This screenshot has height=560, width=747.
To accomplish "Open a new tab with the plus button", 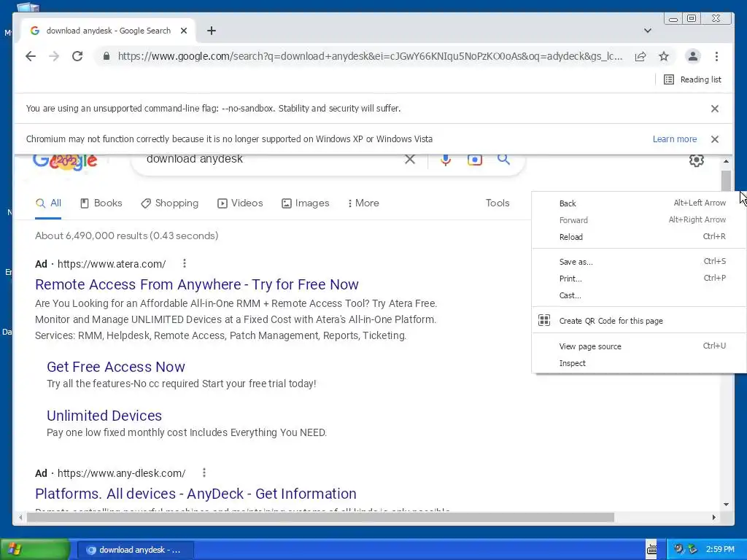I will point(212,31).
